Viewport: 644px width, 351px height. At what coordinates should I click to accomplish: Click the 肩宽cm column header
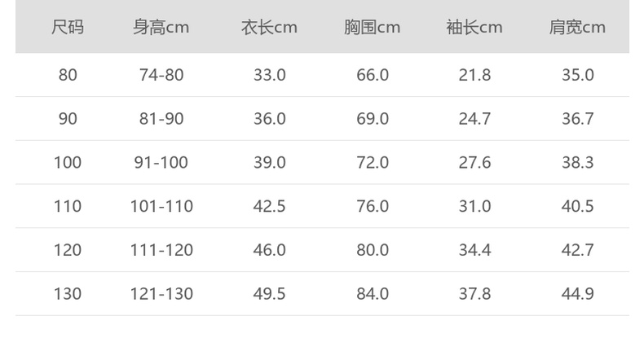point(577,28)
